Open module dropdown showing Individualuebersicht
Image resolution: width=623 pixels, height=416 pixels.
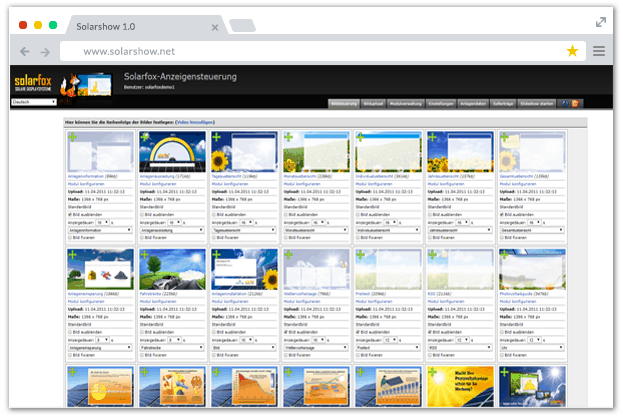point(387,230)
